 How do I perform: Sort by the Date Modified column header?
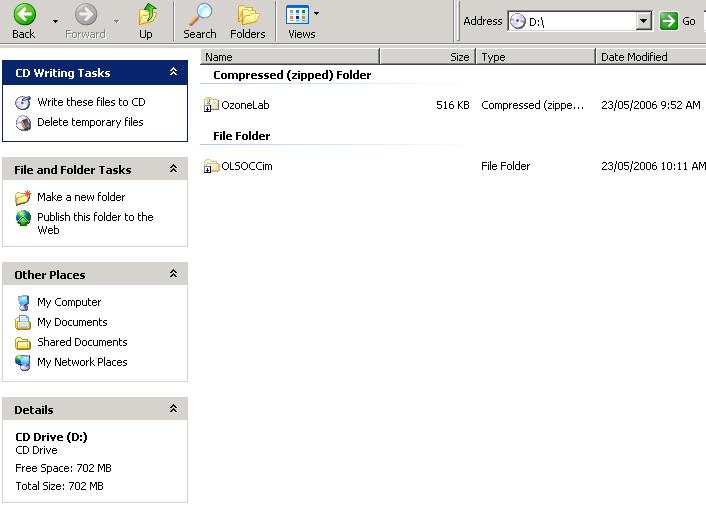(x=651, y=57)
